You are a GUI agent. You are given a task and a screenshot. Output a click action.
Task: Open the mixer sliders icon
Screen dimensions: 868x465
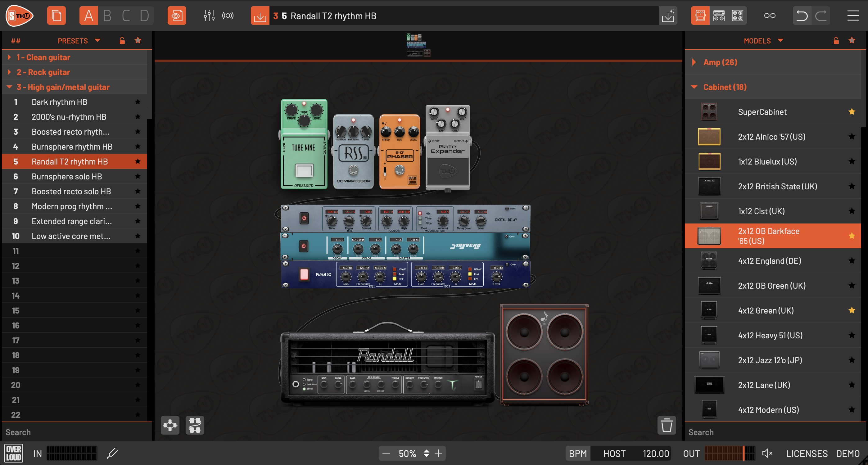coord(209,16)
